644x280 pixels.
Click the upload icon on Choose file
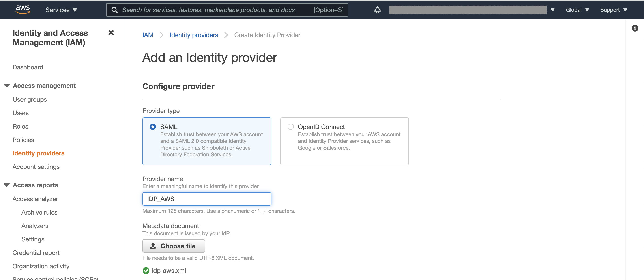[x=153, y=246]
